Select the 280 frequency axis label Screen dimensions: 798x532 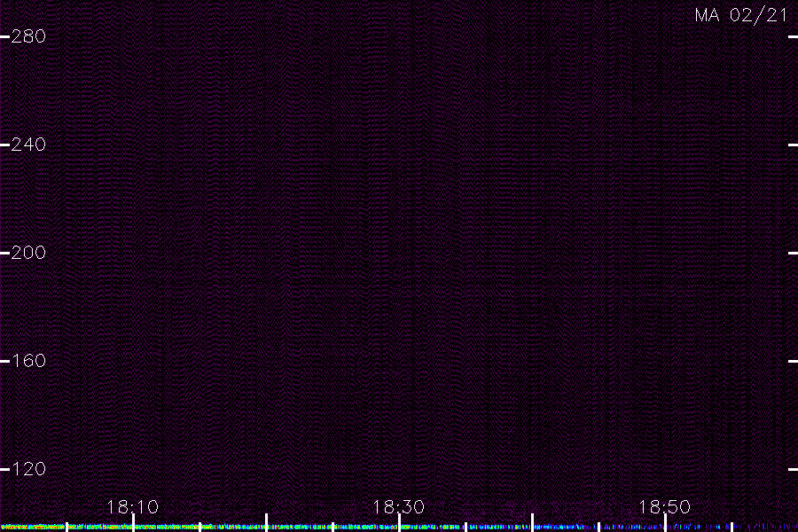pyautogui.click(x=28, y=36)
